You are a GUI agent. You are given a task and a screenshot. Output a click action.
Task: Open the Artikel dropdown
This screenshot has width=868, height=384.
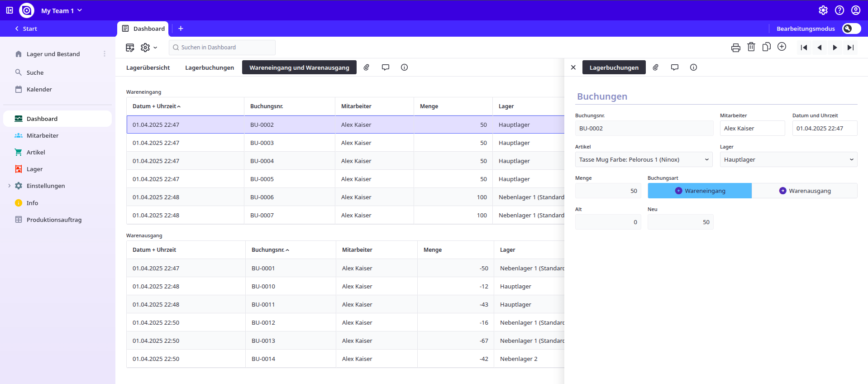coord(644,159)
